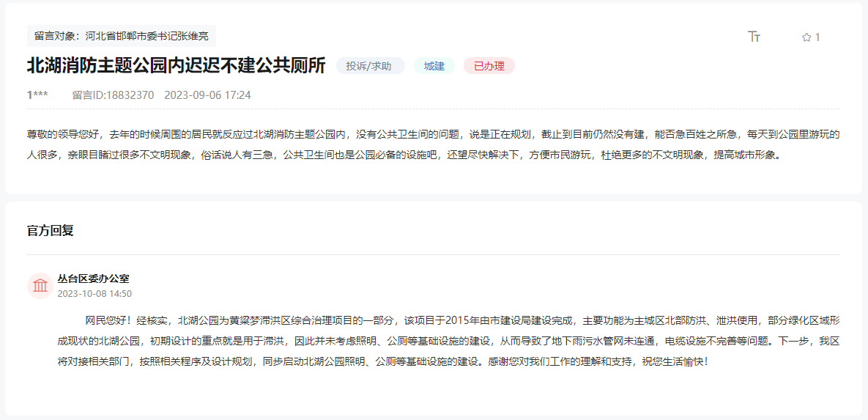Click the 官方回复 section heading
Viewport: 868px width, 420px height.
pos(51,231)
